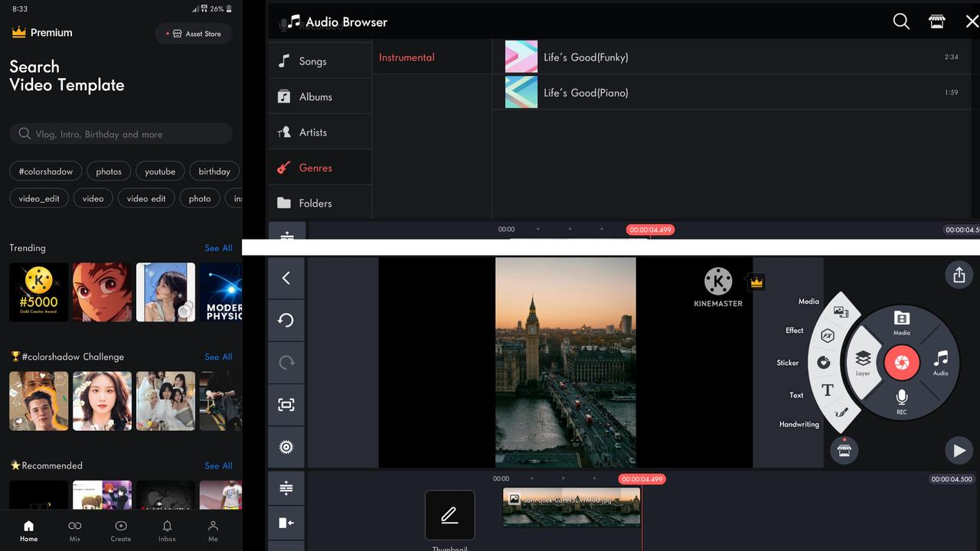This screenshot has height=551, width=980.
Task: Tap the Layer button on the wheel
Action: (863, 363)
